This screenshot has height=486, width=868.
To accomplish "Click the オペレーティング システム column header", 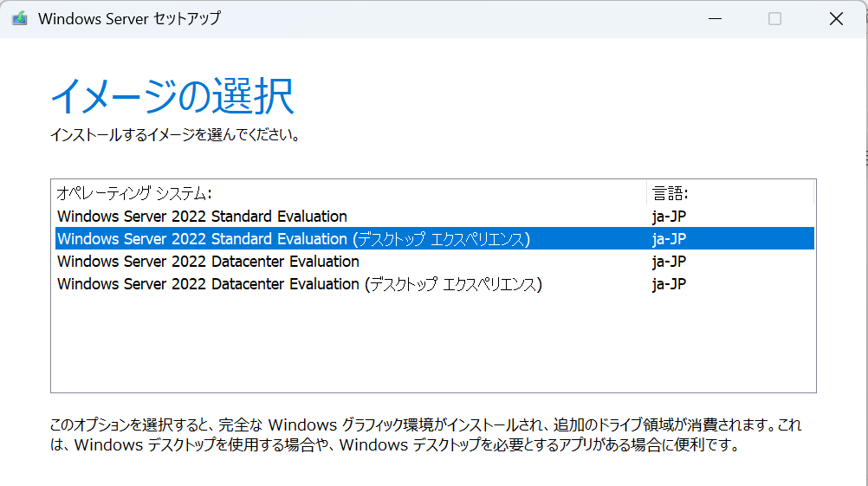I will point(351,193).
